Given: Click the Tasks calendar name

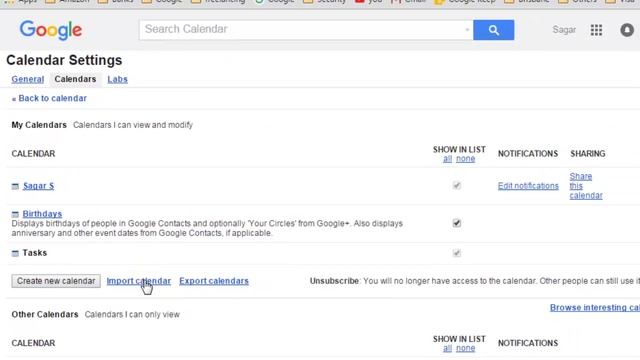Looking at the screenshot, I should click(x=35, y=253).
